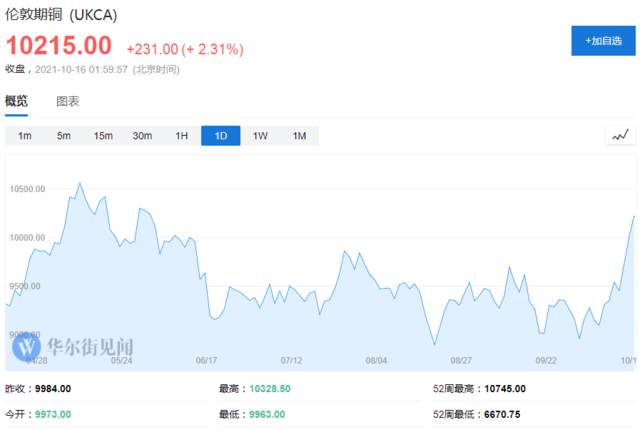Image resolution: width=640 pixels, height=430 pixels.
Task: Click the timestamp 2021-10-16 01:59:57
Action: coord(81,69)
